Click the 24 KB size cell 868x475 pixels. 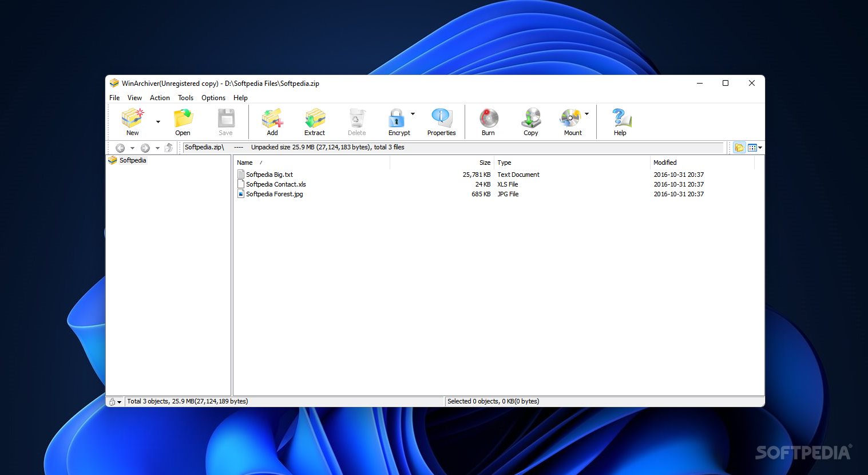(483, 184)
